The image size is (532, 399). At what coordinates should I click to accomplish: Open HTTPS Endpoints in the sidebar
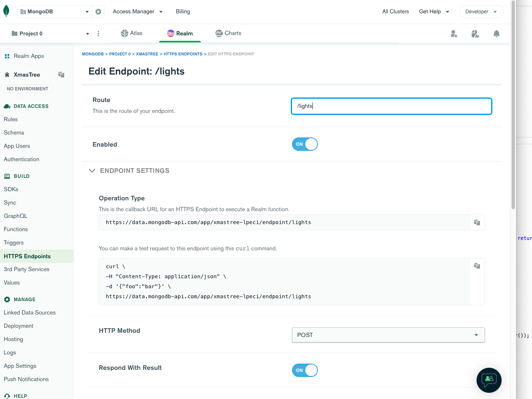click(x=37, y=256)
